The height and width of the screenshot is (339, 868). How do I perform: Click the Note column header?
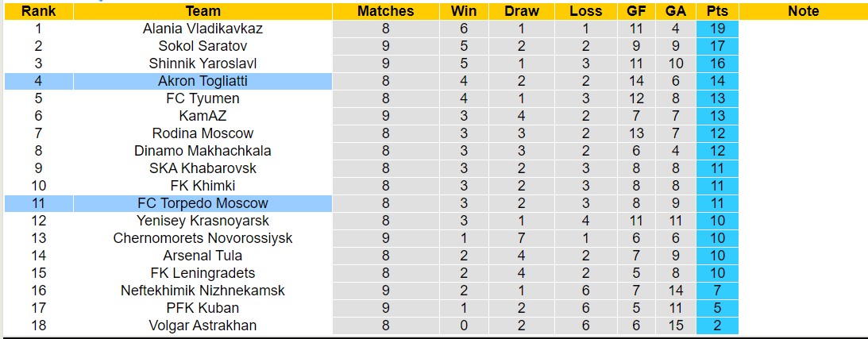pos(803,11)
